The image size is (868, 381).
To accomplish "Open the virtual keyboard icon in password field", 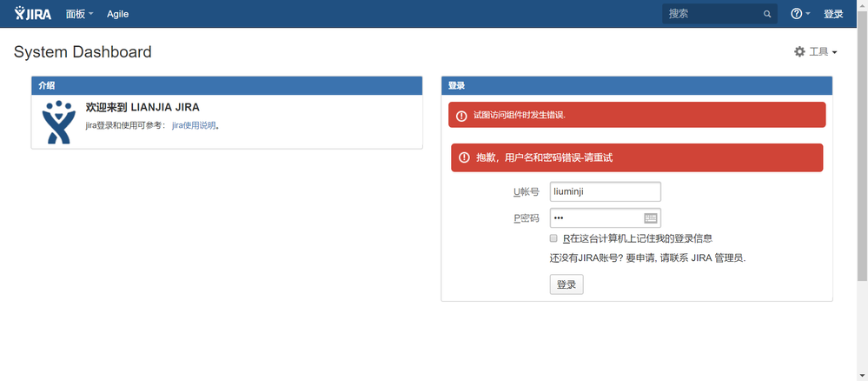I will coord(651,218).
